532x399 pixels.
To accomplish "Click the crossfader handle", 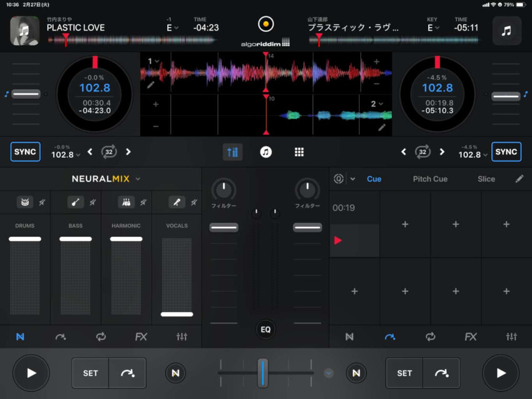I will [263, 373].
